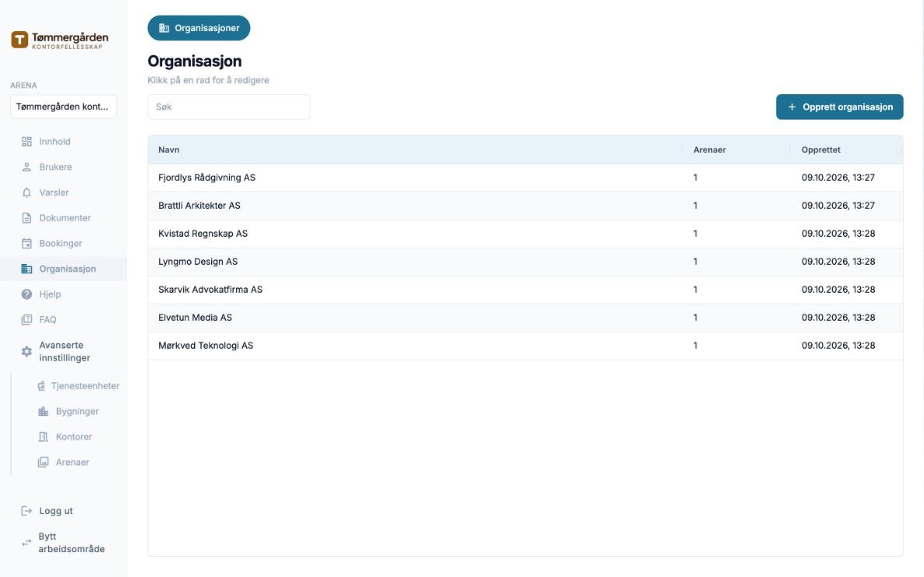Viewport: 924px width, 577px height.
Task: Select the Elvetun Media AS row
Action: coord(525,318)
